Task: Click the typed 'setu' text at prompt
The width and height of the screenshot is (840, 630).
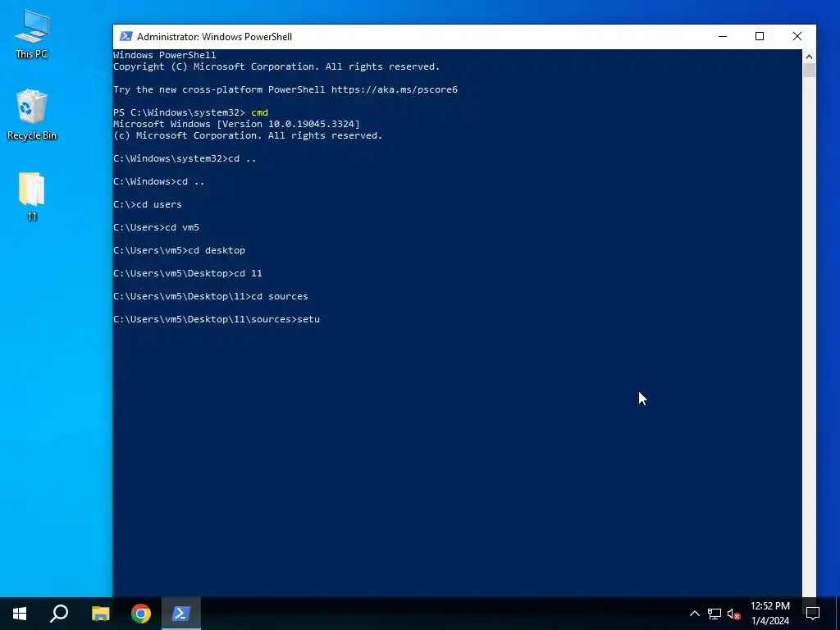Action: click(x=308, y=319)
